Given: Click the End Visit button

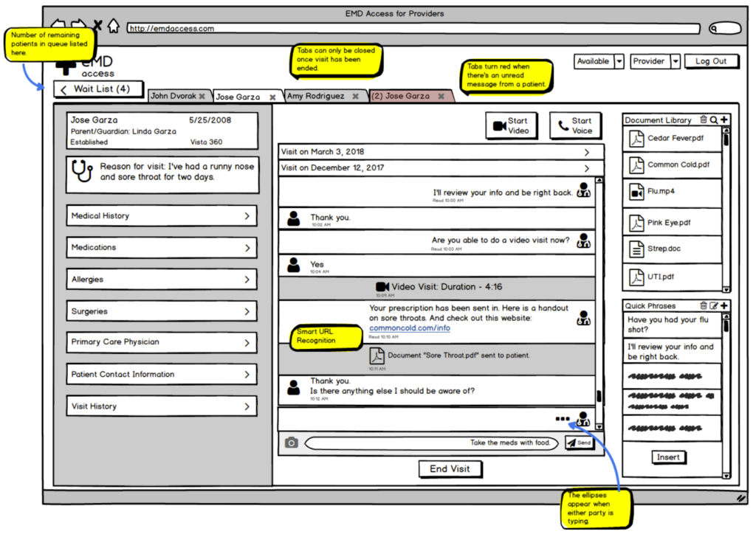Looking at the screenshot, I should 450,468.
